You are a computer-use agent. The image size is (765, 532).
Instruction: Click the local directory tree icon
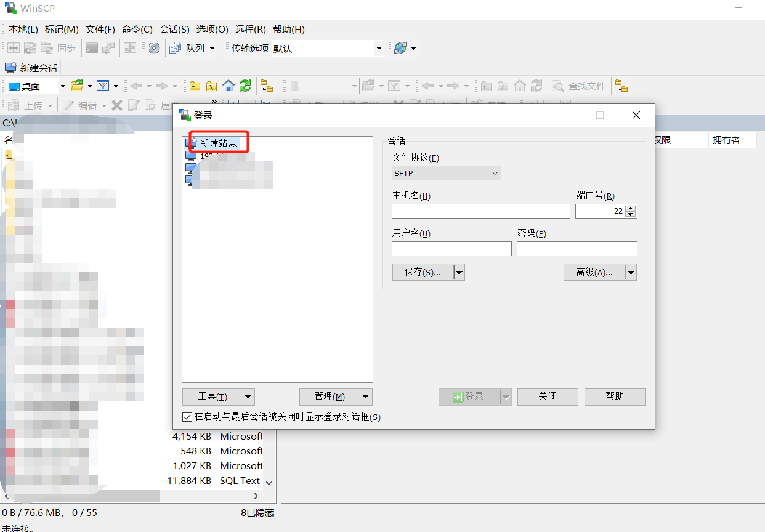tap(267, 86)
